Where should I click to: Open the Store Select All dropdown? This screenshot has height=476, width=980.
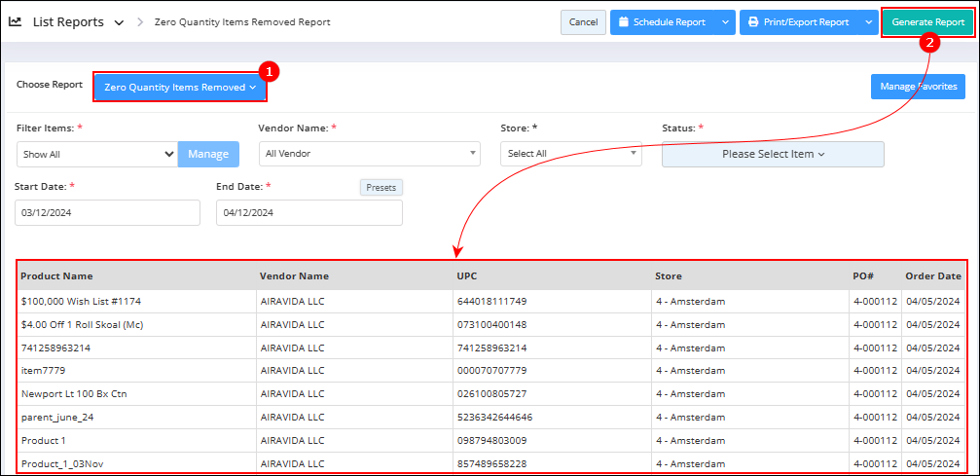click(x=570, y=154)
